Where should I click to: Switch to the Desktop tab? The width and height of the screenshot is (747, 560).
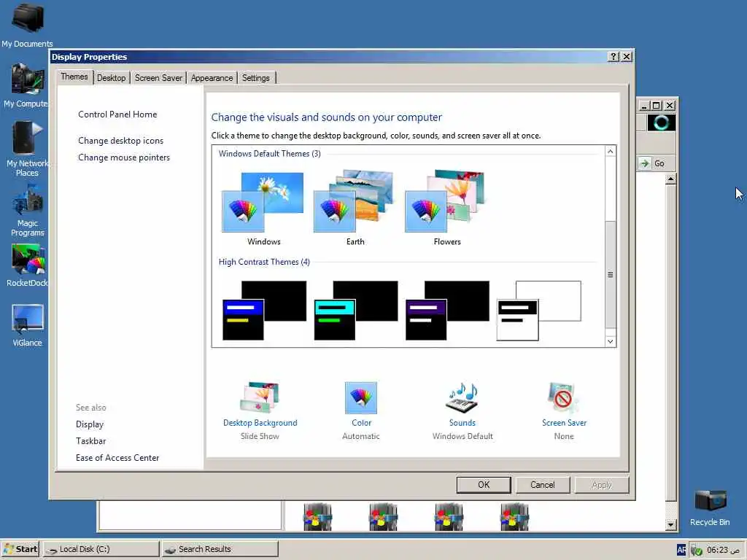pos(112,78)
